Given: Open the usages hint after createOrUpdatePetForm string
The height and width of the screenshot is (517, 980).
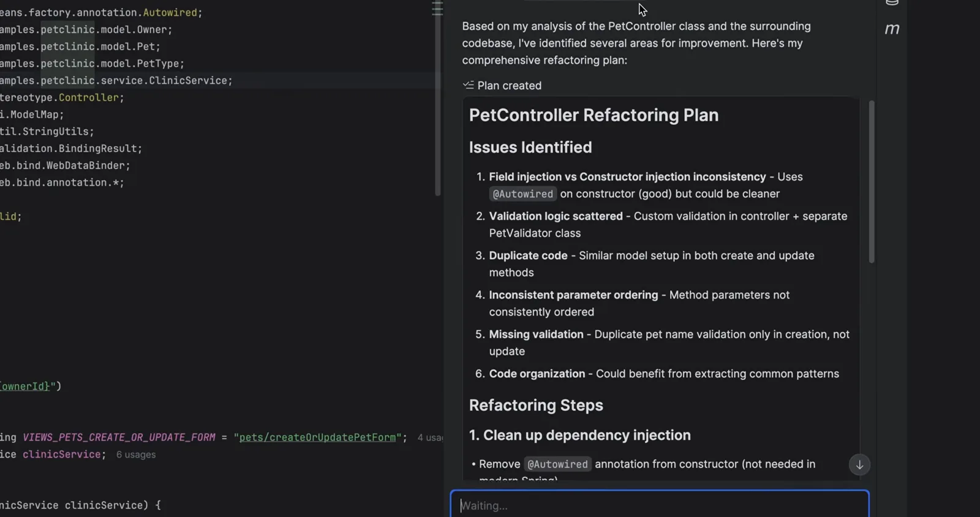Looking at the screenshot, I should pos(430,437).
